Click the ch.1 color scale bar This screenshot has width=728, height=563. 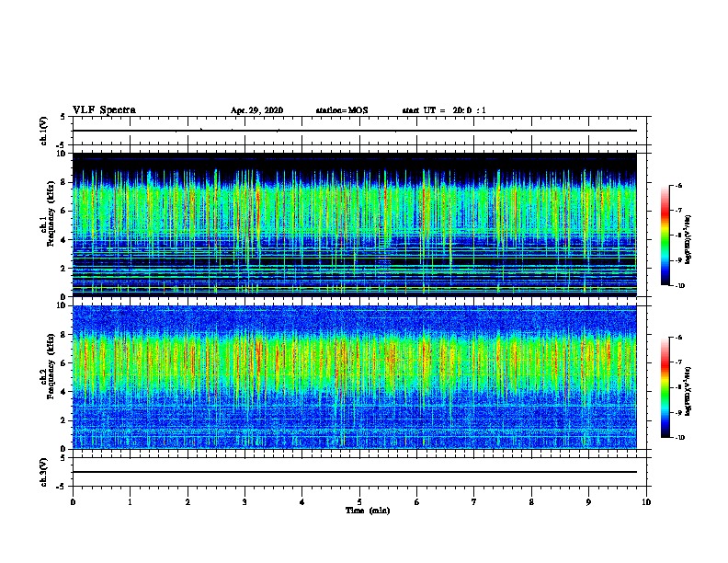point(665,236)
